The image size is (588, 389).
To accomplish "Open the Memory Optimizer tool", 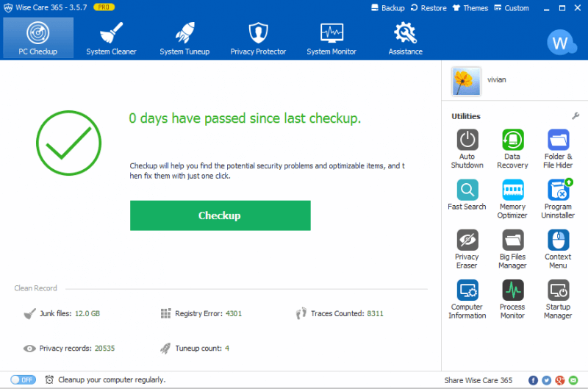I will [x=512, y=190].
